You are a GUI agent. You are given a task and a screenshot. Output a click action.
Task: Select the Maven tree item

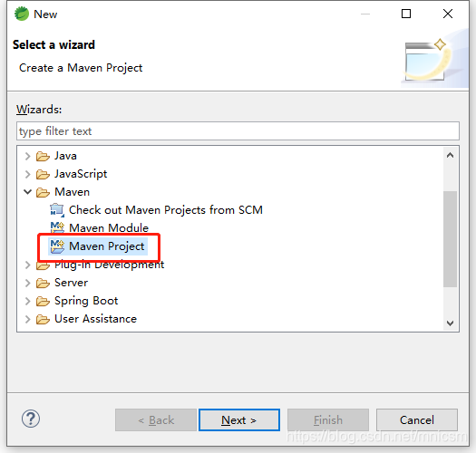click(x=72, y=192)
